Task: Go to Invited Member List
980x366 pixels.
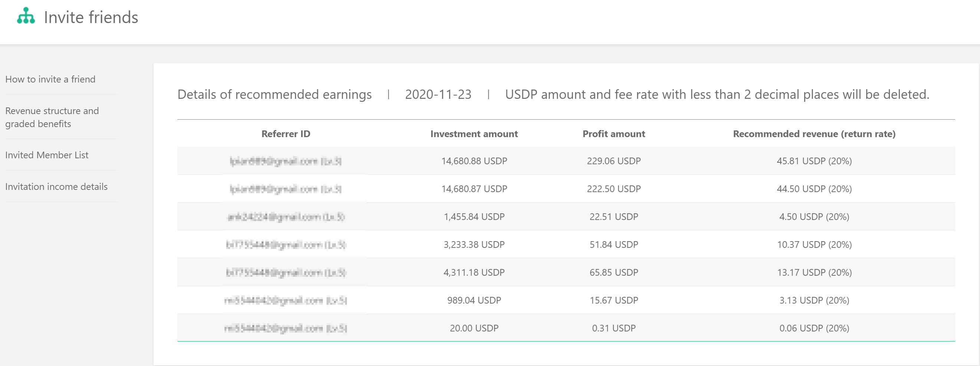Action: click(x=47, y=155)
